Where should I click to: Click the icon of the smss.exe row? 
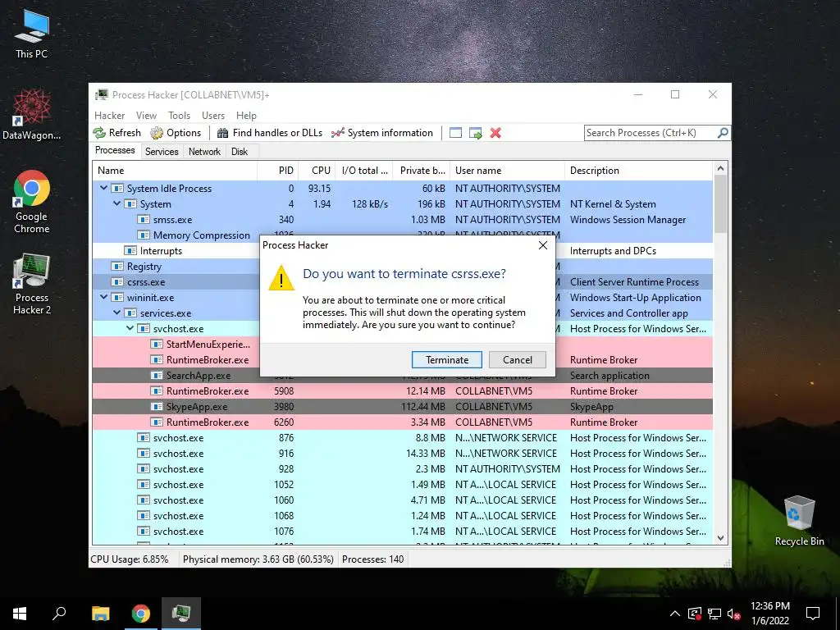click(x=143, y=220)
